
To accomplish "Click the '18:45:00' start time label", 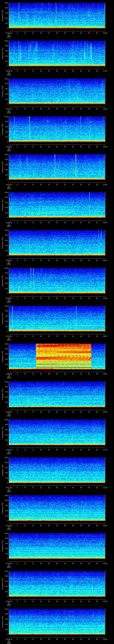I will coord(9,639).
